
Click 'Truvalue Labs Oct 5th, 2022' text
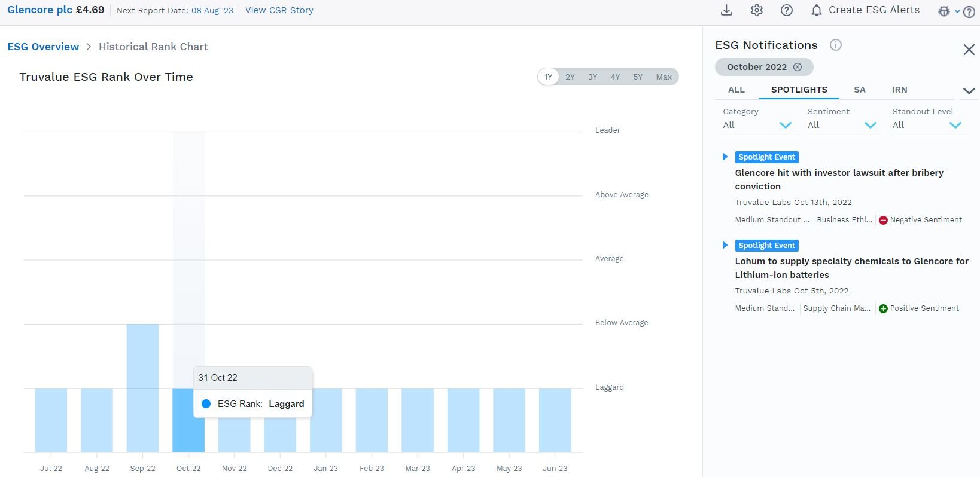(x=792, y=291)
